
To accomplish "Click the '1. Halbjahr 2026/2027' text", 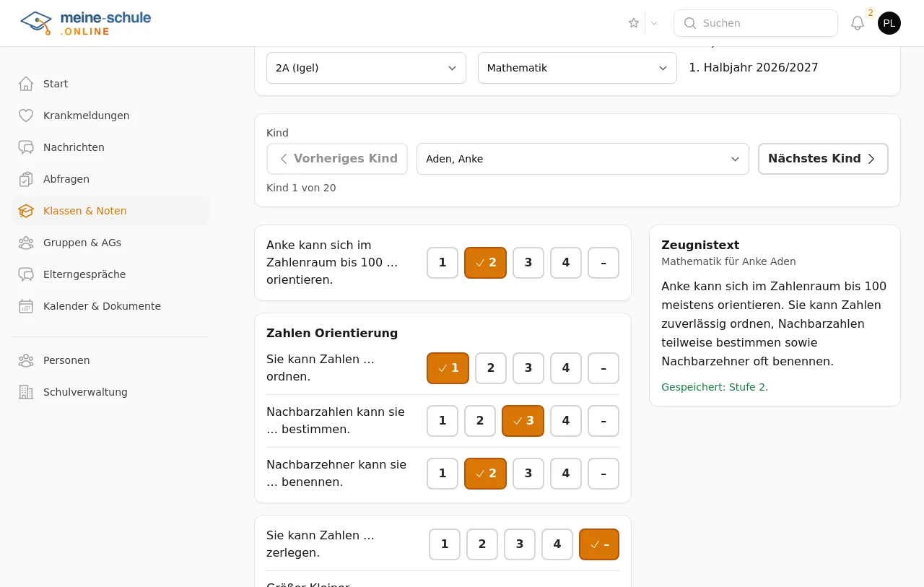I will (x=754, y=68).
